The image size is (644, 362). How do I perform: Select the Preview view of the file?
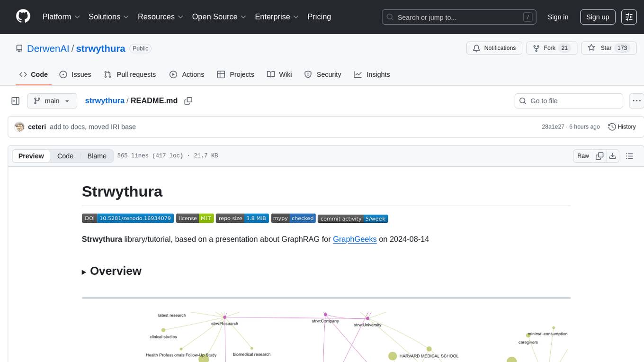tap(31, 156)
